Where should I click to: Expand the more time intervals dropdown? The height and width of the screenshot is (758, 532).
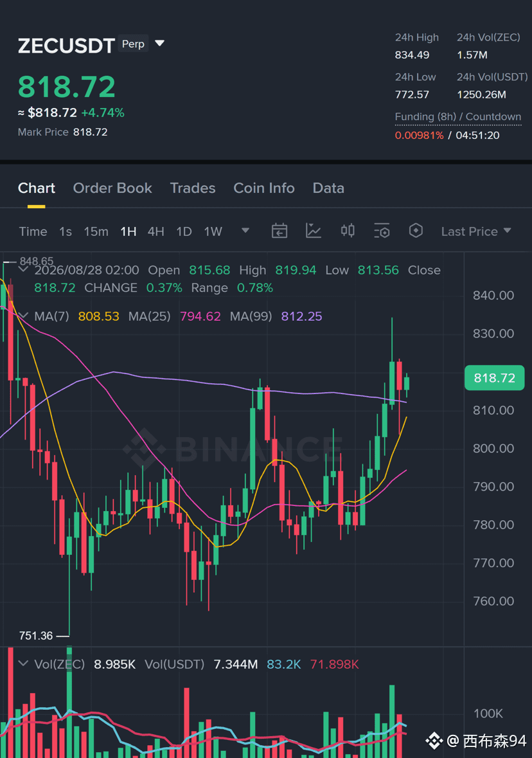click(245, 231)
